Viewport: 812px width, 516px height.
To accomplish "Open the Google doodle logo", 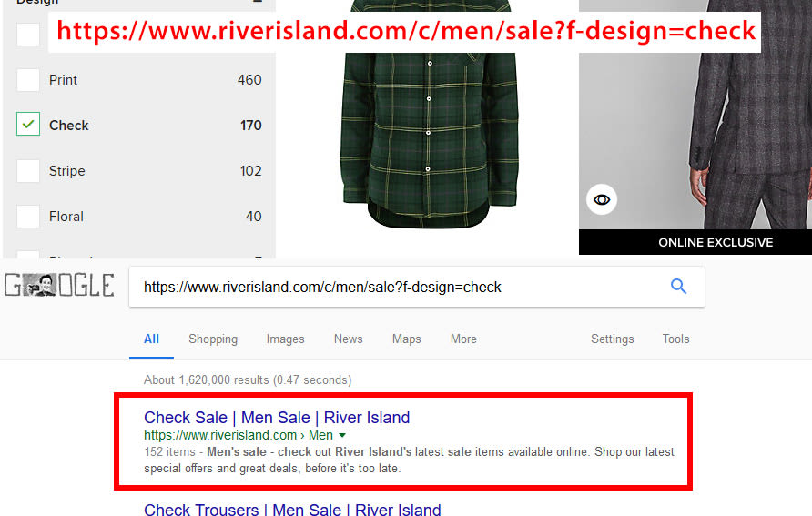I will click(59, 285).
